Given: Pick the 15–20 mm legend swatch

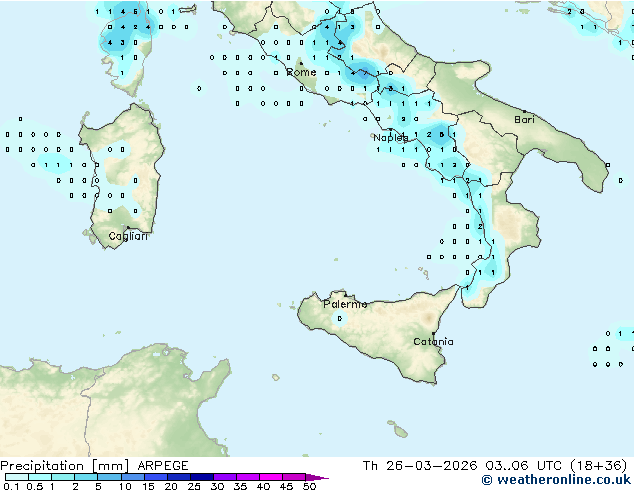Looking at the screenshot, I should pyautogui.click(x=155, y=477).
